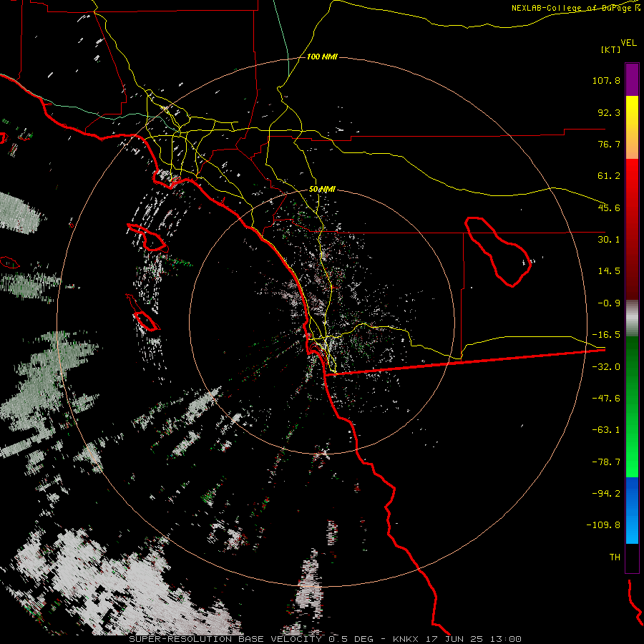Select the 45.6 legend value
The width and height of the screenshot is (644, 644).
click(609, 208)
